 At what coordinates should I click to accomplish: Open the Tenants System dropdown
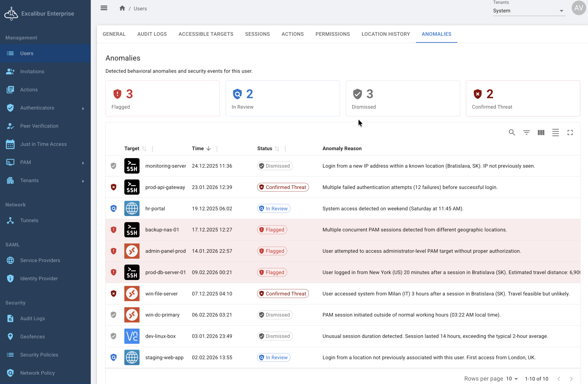coord(529,11)
